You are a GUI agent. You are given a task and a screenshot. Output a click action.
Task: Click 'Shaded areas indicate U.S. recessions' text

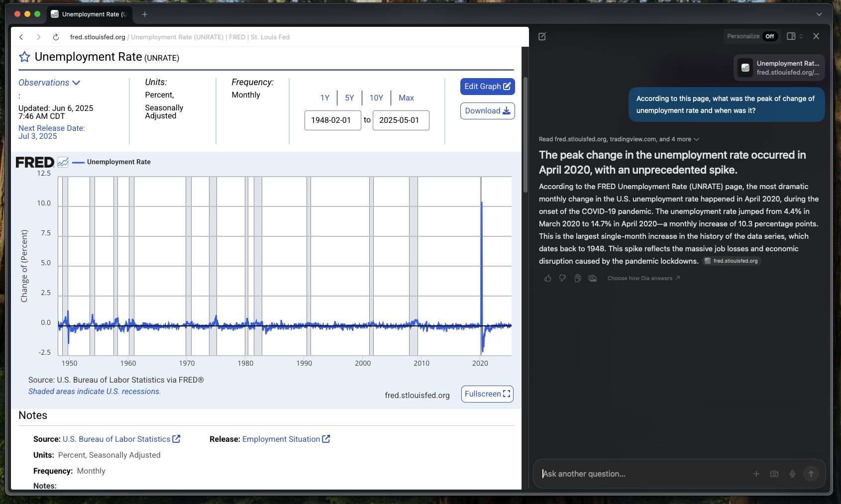95,392
